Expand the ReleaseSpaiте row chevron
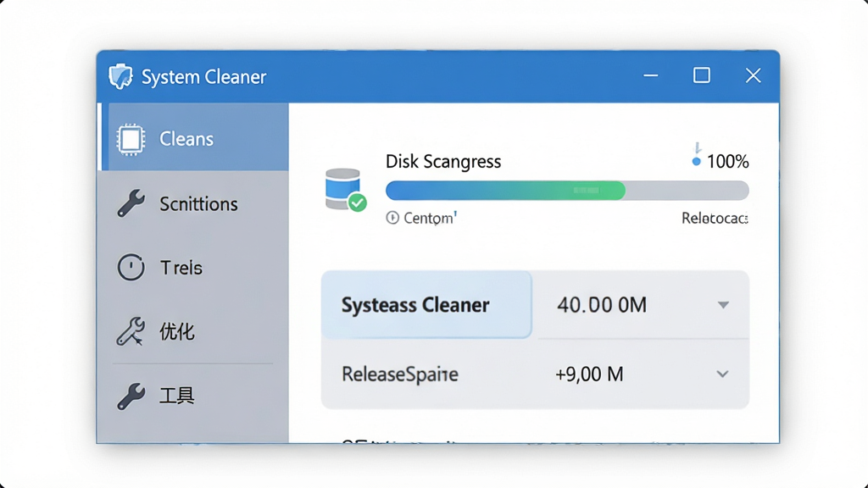Viewport: 868px width, 488px height. (x=722, y=374)
